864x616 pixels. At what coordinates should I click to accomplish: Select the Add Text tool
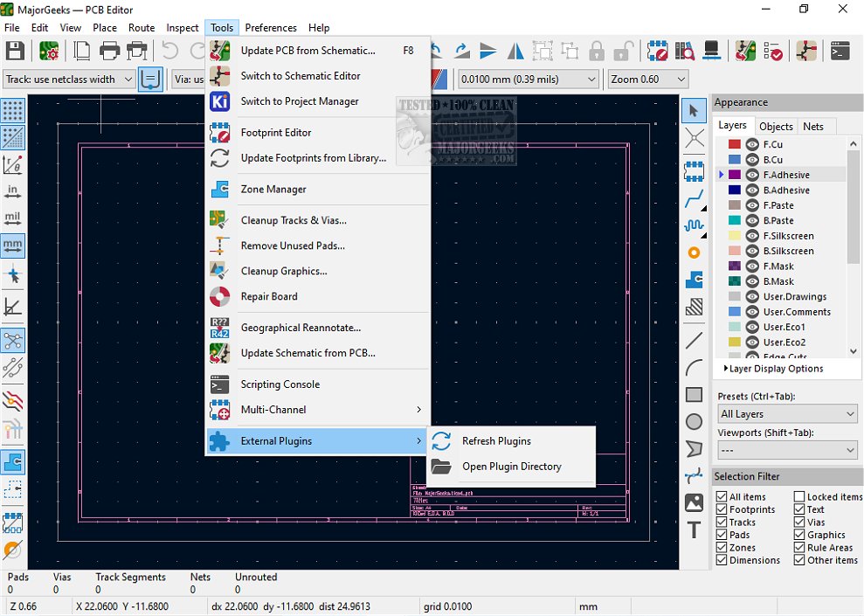point(694,529)
